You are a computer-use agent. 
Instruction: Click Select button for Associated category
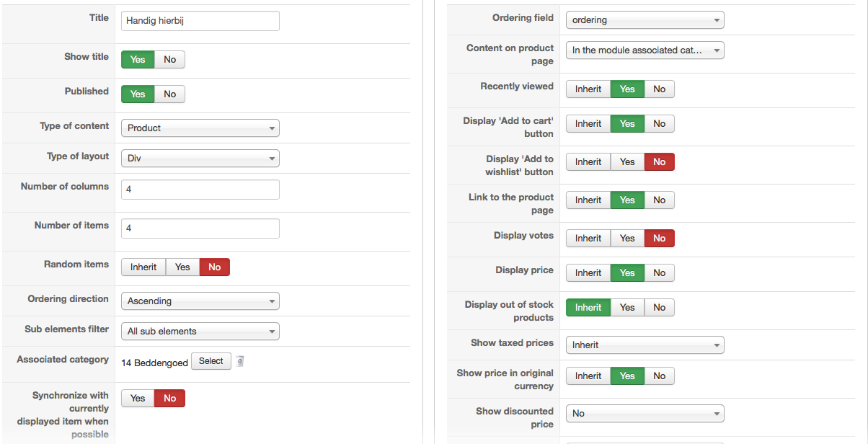coord(211,361)
